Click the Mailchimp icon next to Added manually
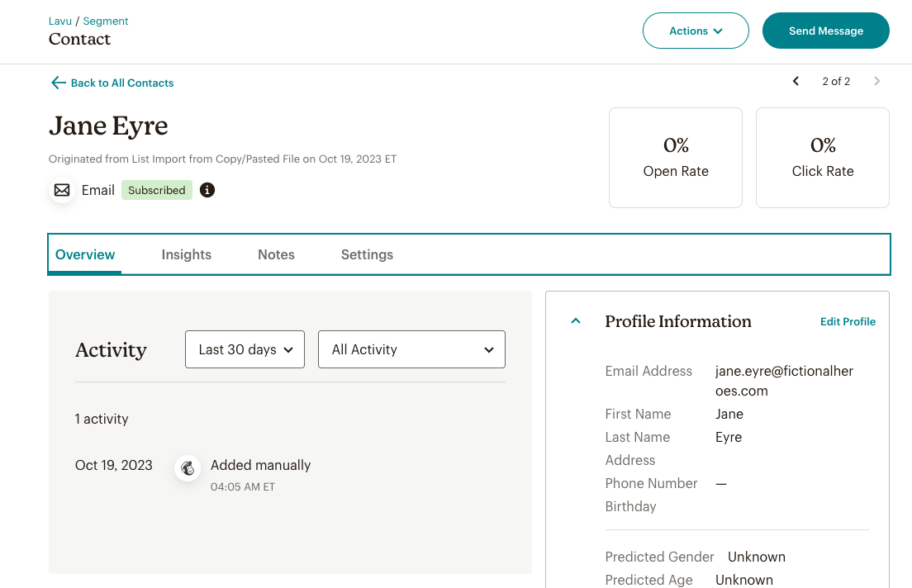912x588 pixels. coord(188,468)
